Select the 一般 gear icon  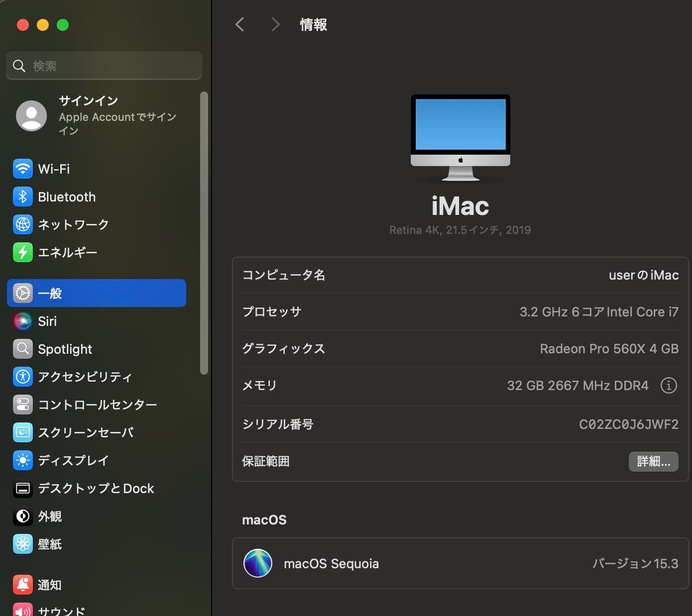[23, 293]
